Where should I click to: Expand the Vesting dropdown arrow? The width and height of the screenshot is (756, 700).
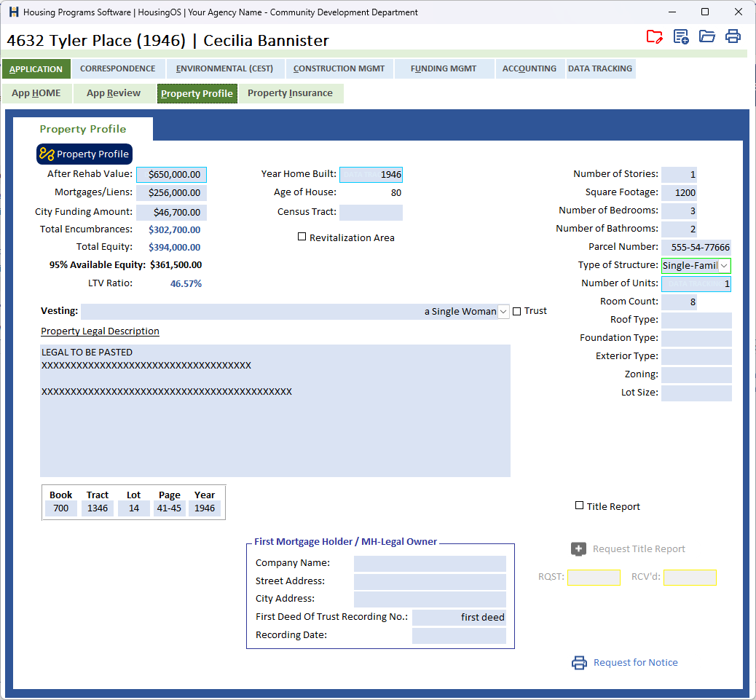click(503, 312)
